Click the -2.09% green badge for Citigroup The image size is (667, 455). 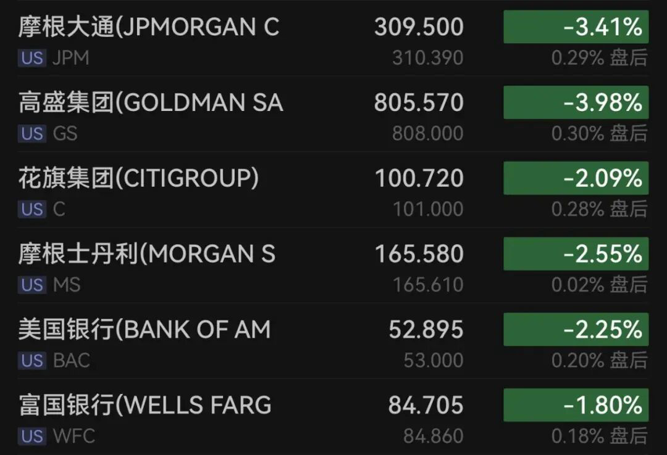576,179
